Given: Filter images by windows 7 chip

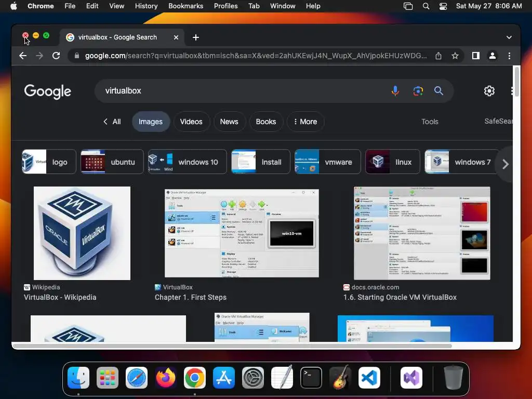Looking at the screenshot, I should tap(461, 162).
